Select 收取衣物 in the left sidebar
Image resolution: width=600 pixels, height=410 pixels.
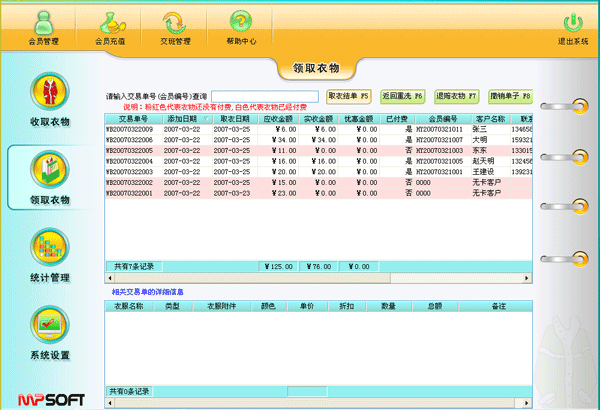[x=49, y=99]
